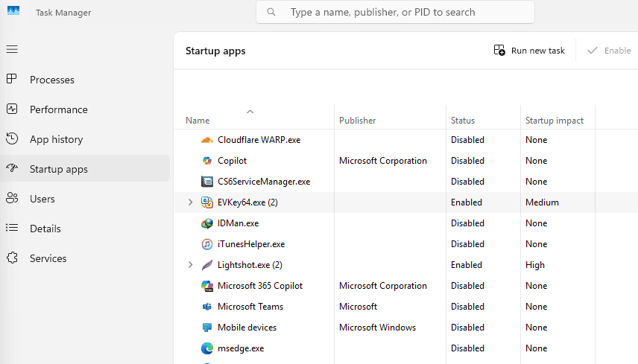Click the Microsoft Teams icon

point(207,307)
